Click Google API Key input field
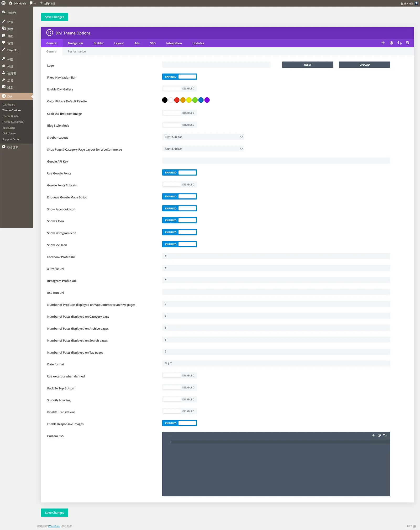 pyautogui.click(x=276, y=160)
